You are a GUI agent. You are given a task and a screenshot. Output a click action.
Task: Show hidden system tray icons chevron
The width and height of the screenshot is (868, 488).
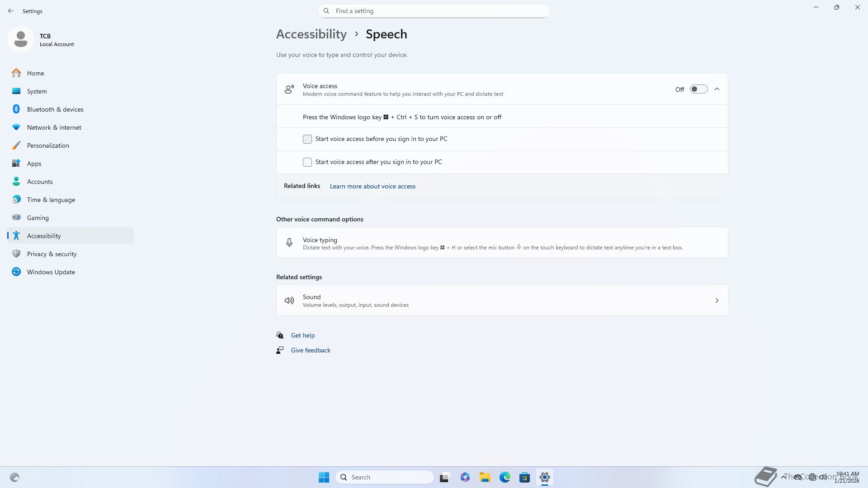tap(783, 477)
